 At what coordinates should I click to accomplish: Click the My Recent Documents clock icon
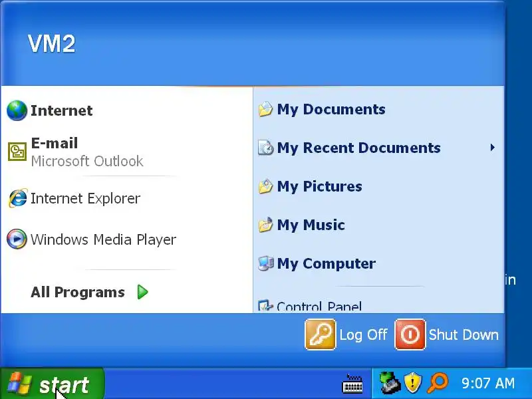tap(265, 148)
